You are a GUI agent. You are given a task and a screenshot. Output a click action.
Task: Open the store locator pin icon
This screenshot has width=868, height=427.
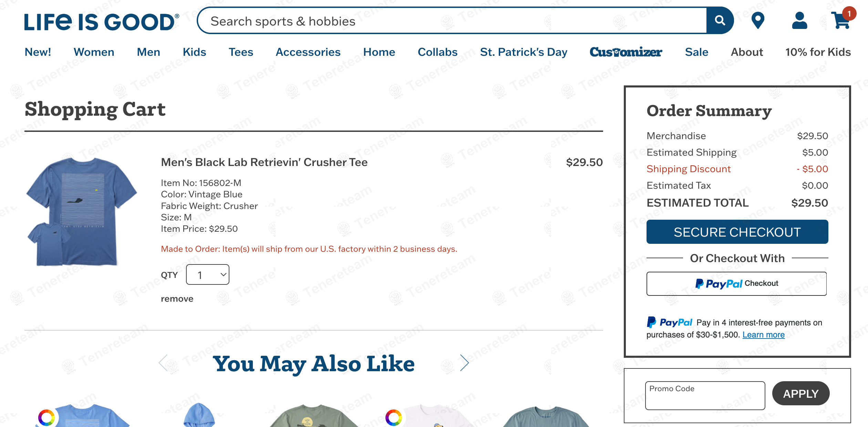pos(757,21)
